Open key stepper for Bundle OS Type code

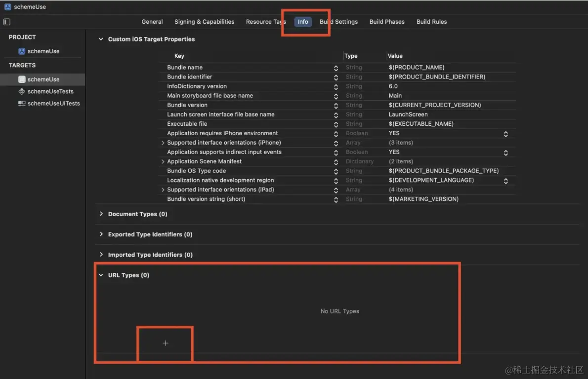tap(336, 171)
